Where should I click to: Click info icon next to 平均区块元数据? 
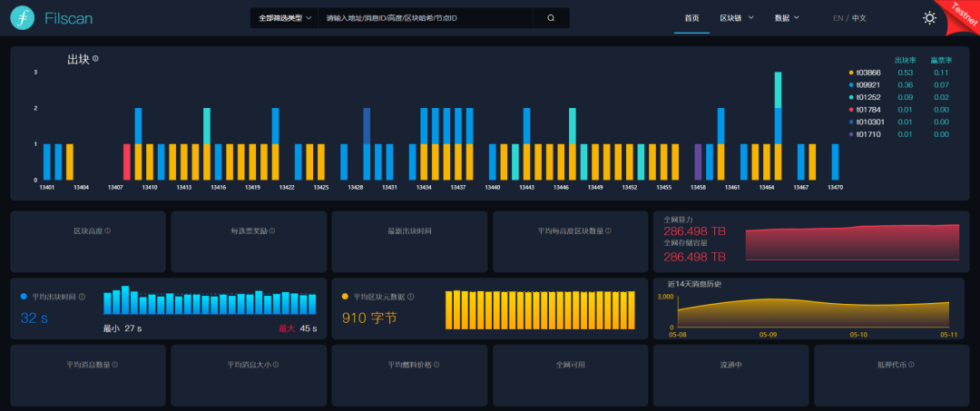pyautogui.click(x=411, y=297)
